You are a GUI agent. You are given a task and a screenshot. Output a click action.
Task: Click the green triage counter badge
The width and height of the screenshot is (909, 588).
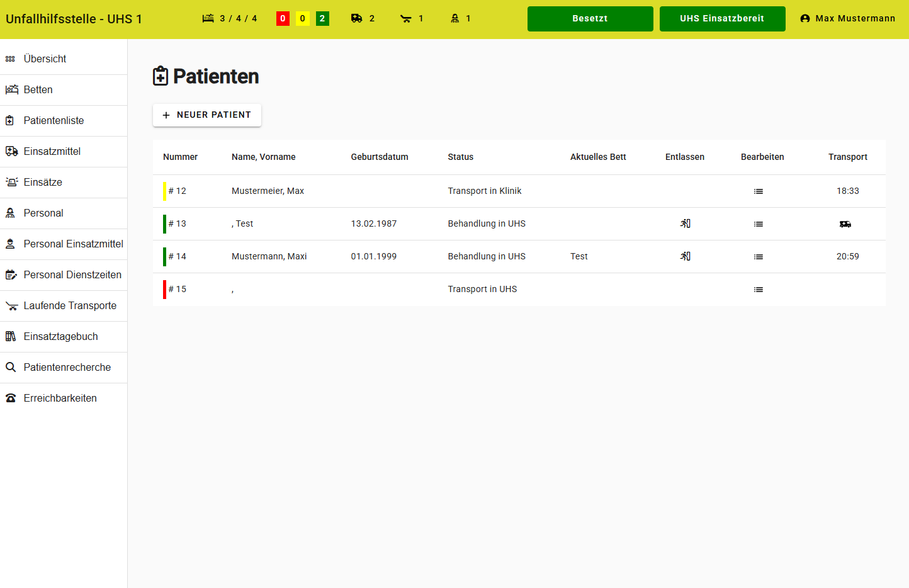(322, 18)
